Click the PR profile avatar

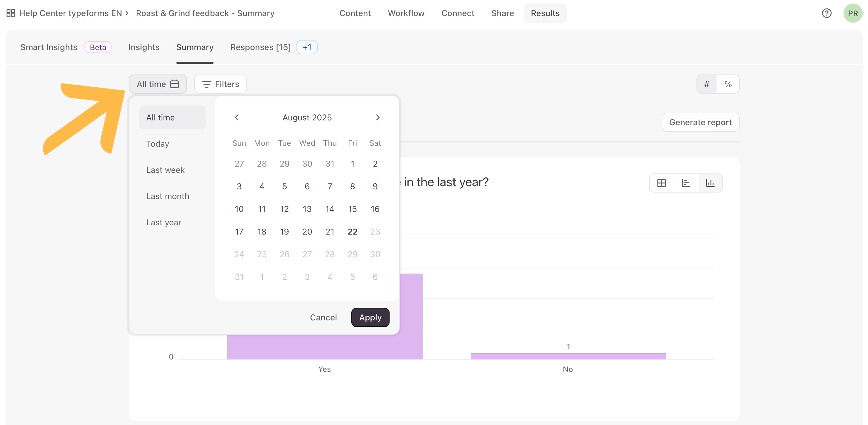[x=852, y=13]
